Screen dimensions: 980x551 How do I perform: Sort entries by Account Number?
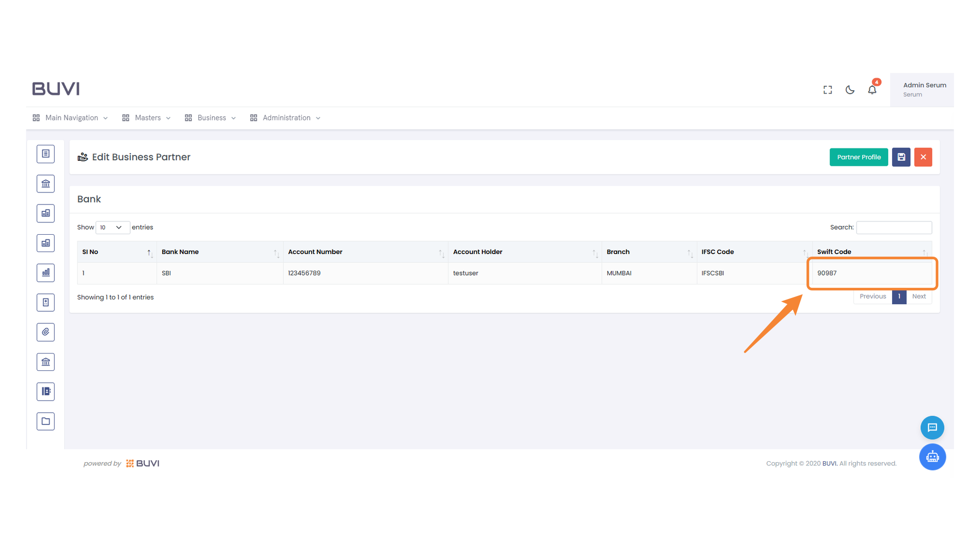coord(315,252)
